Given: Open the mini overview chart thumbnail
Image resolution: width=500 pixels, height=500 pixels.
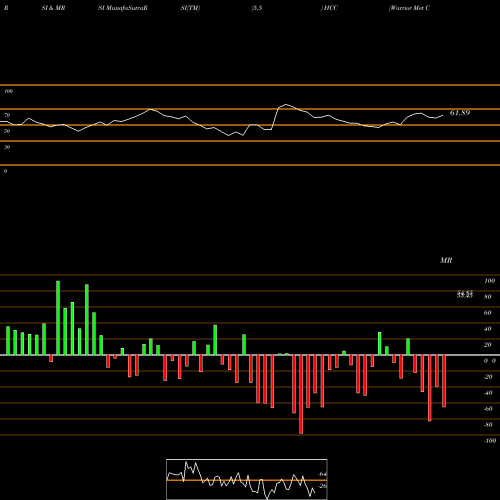Looking at the screenshot, I should click(247, 479).
